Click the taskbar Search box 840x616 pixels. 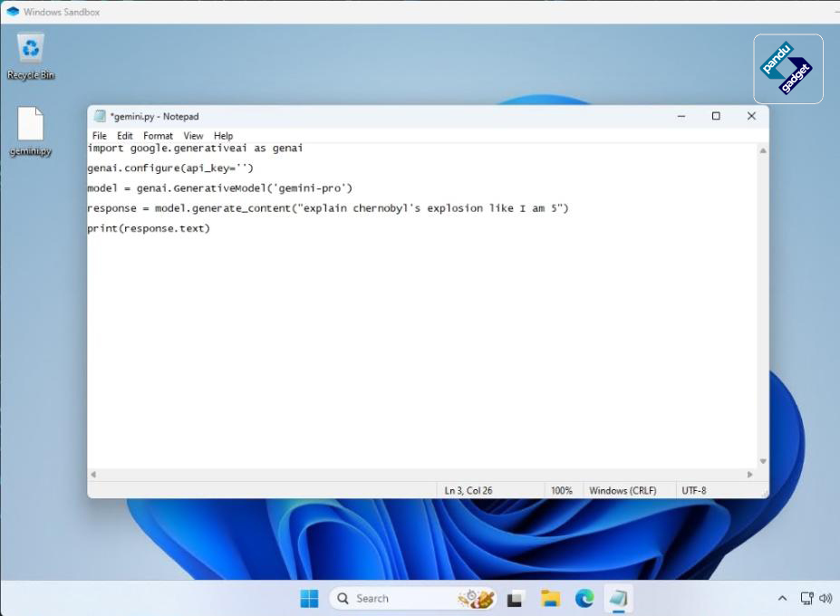(x=412, y=598)
